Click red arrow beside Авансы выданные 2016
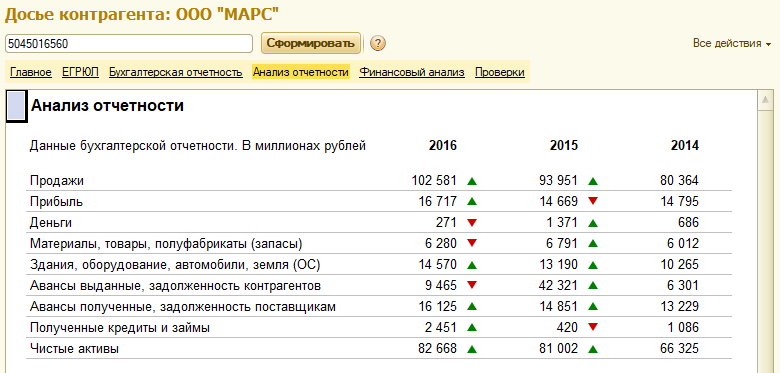 [x=472, y=285]
